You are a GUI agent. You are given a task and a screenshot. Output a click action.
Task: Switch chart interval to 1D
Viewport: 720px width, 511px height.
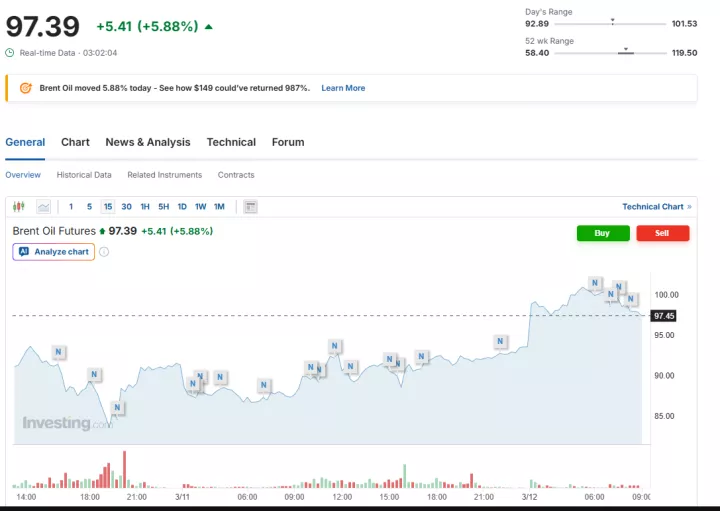[182, 207]
